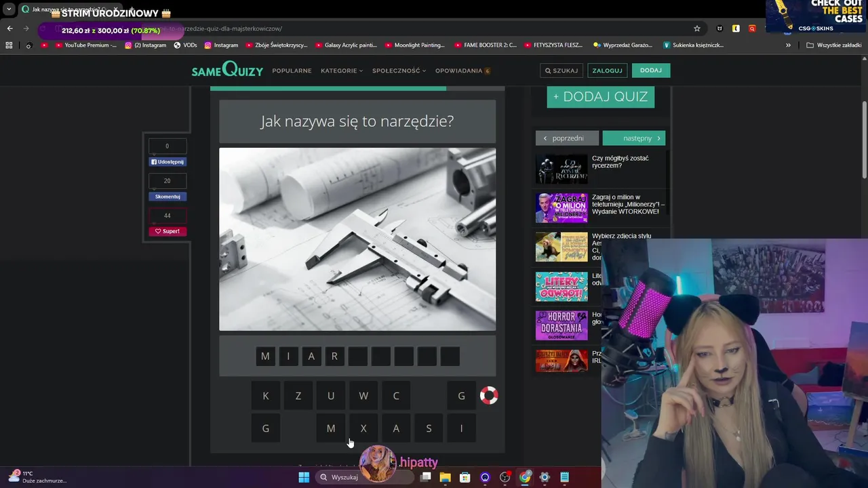Click the red Super! like button
This screenshot has height=488, width=868.
167,231
